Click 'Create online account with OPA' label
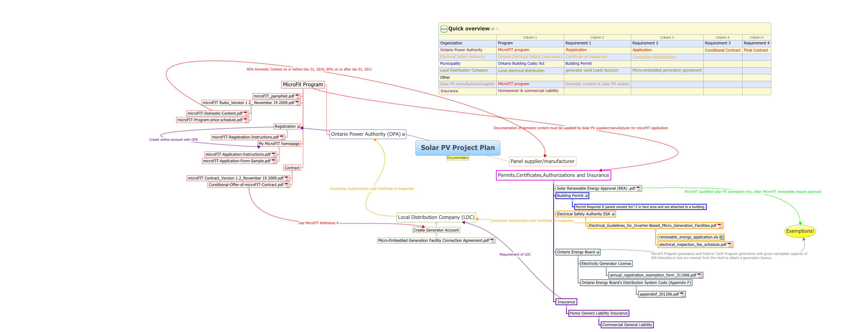Viewport: 868px width, 332px height. click(174, 140)
